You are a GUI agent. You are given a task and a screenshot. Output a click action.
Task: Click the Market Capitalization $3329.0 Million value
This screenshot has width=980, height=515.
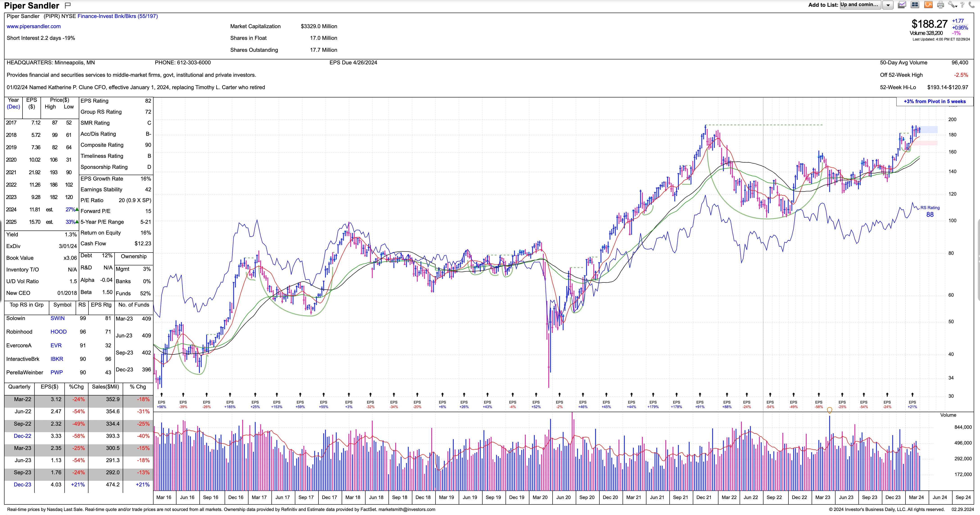click(x=319, y=26)
